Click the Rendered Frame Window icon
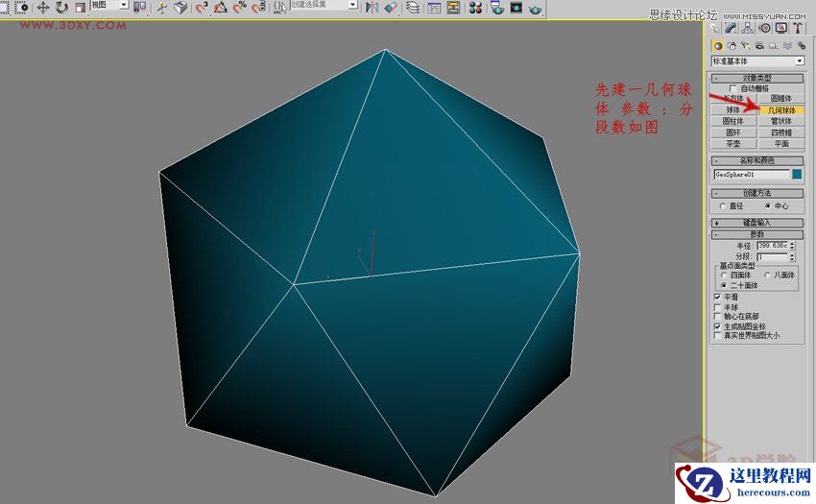 [x=516, y=8]
